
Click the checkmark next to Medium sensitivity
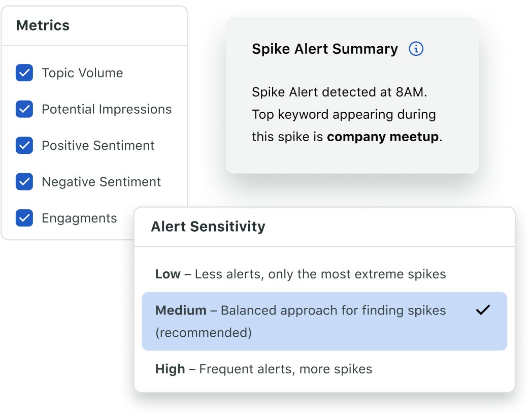[x=484, y=310]
